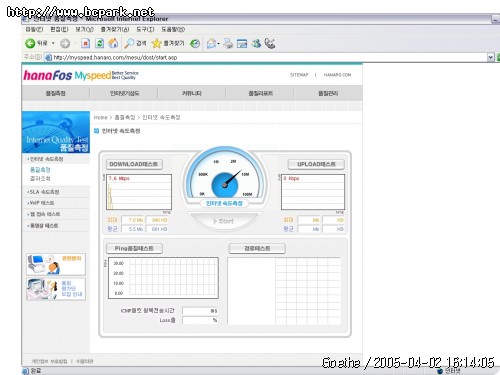Click the Ping품질테스트 button
The width and height of the screenshot is (500, 375).
coord(134,248)
